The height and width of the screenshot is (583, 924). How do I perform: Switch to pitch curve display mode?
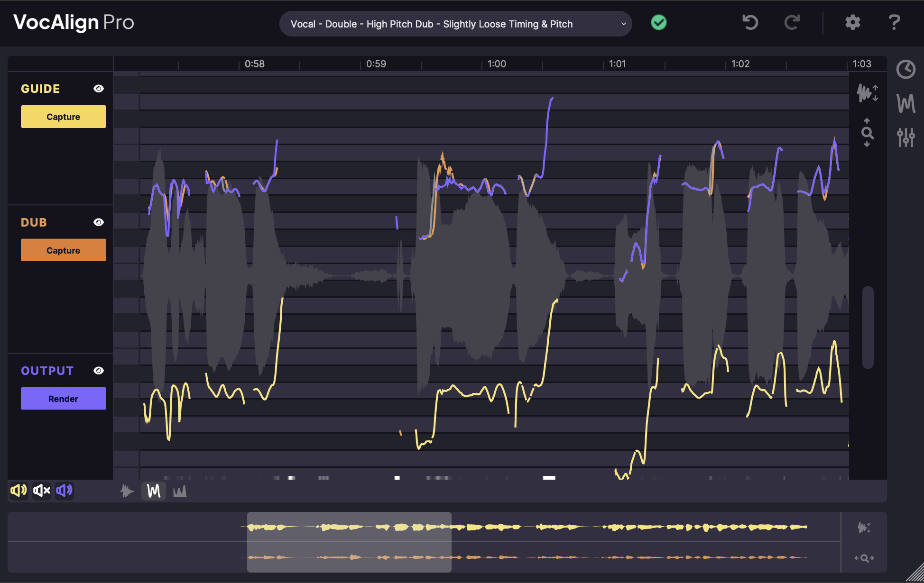154,491
